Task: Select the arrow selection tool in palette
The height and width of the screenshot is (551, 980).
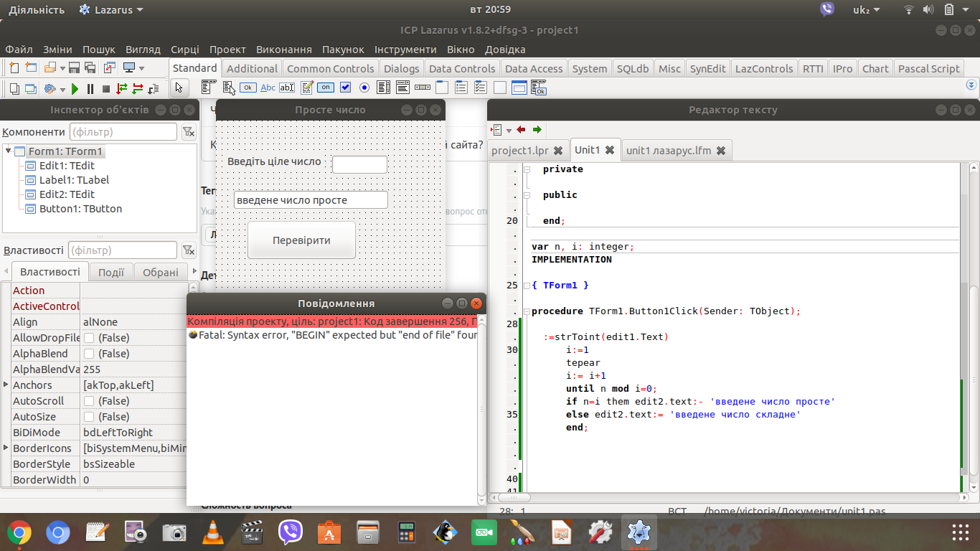Action: (x=179, y=88)
